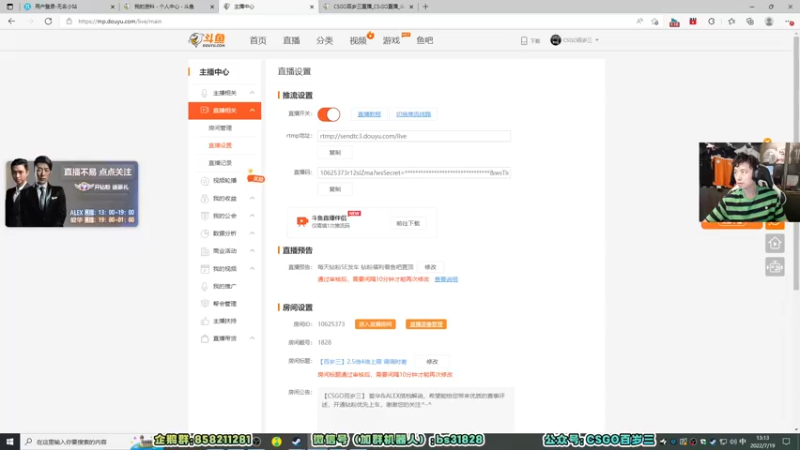
Task: Click the second orange button beside room ID
Action: coord(426,324)
